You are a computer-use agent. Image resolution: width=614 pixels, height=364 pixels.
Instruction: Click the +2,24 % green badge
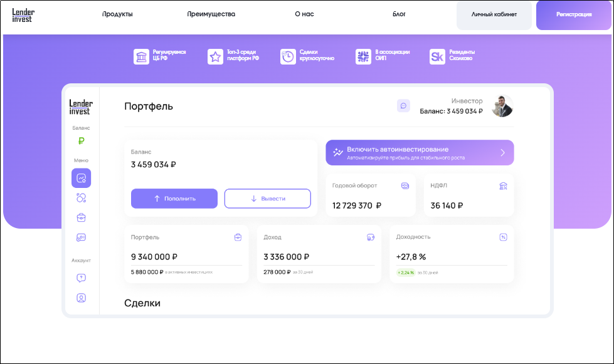407,273
